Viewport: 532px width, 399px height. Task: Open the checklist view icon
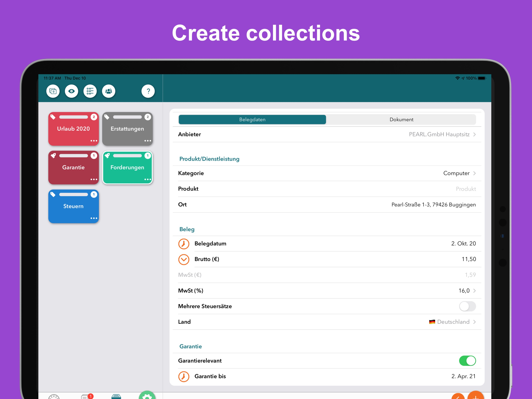pos(90,91)
